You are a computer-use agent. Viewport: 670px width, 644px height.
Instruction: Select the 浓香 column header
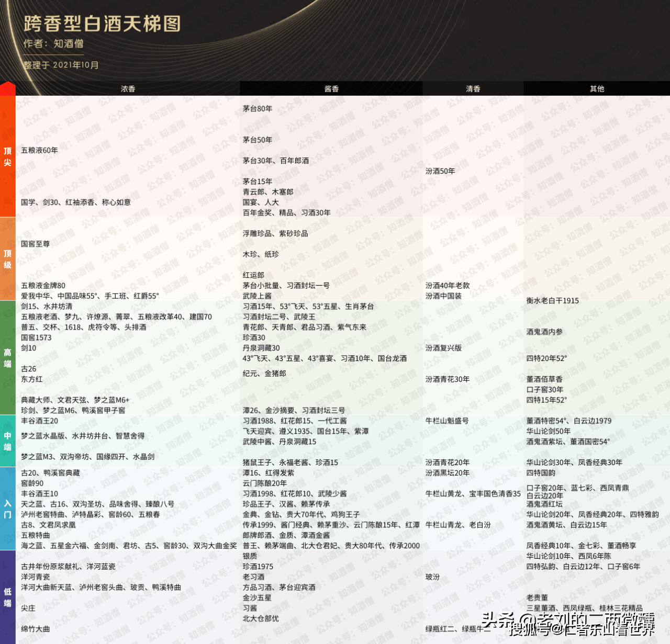pyautogui.click(x=128, y=89)
